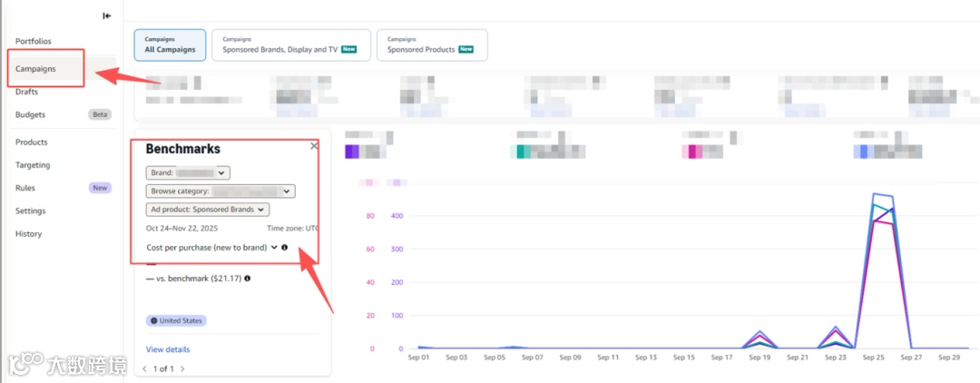The height and width of the screenshot is (383, 980).
Task: Click chart peak at Sep 25
Action: click(x=874, y=194)
